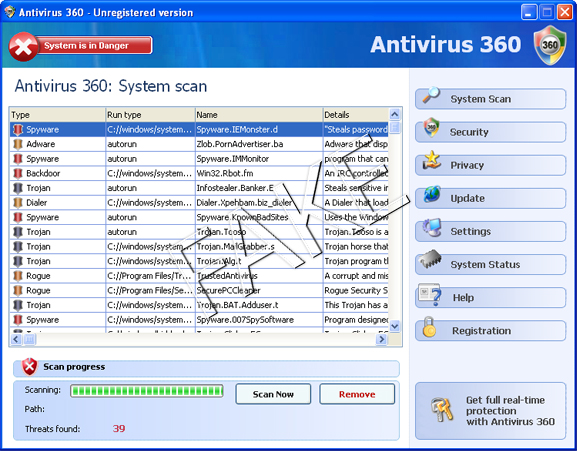Click the green scanning progress bar
577x451 pixels.
click(147, 391)
